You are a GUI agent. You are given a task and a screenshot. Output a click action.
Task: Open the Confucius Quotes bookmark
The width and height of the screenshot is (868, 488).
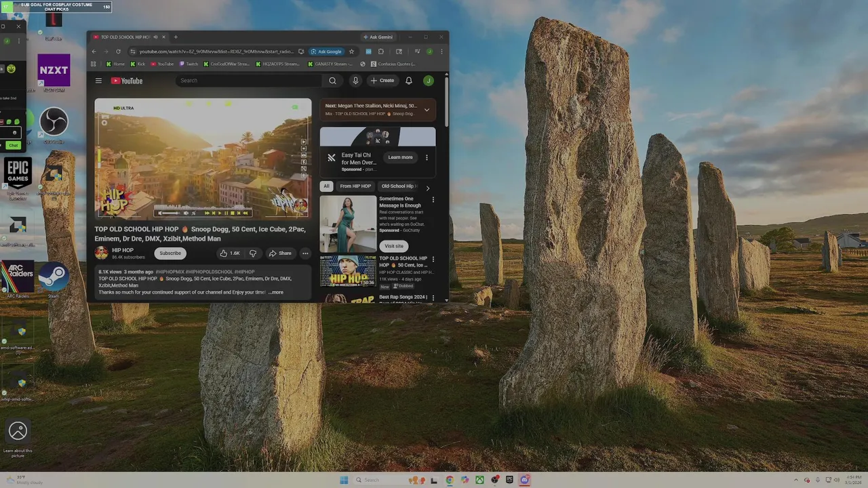[393, 64]
